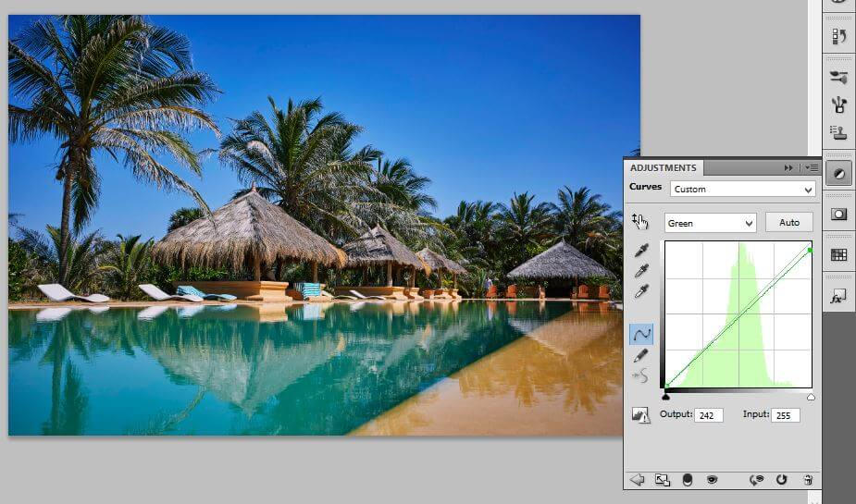This screenshot has height=504, width=856.
Task: Open the Swatches panel dock icon
Action: click(839, 254)
